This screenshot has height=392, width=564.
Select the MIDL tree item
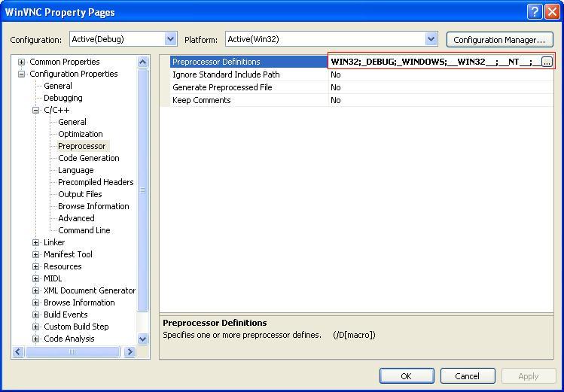[x=53, y=278]
